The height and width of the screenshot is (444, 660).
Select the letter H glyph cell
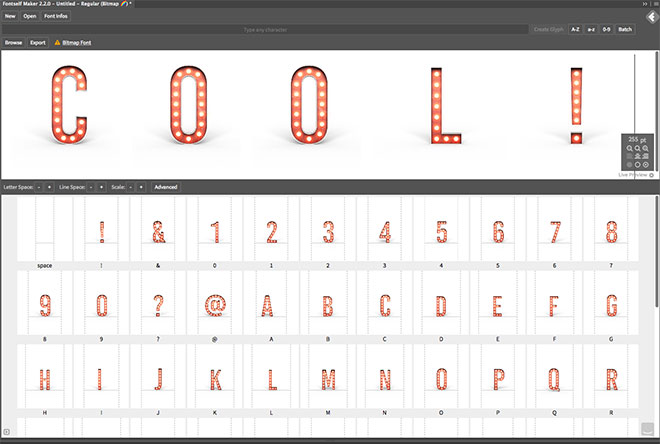pyautogui.click(x=45, y=376)
